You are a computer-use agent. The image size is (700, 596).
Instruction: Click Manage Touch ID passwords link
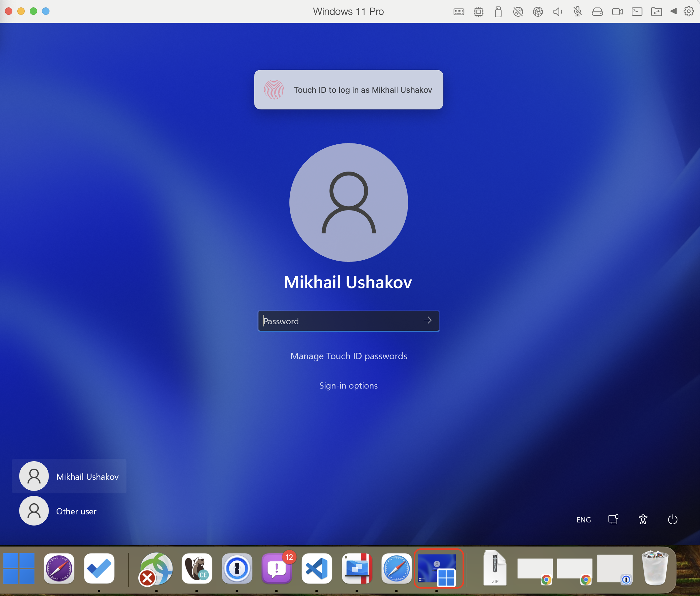pos(349,356)
